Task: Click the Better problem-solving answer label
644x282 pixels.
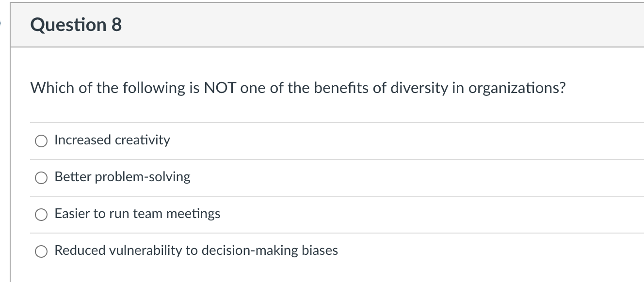Action: pos(122,177)
